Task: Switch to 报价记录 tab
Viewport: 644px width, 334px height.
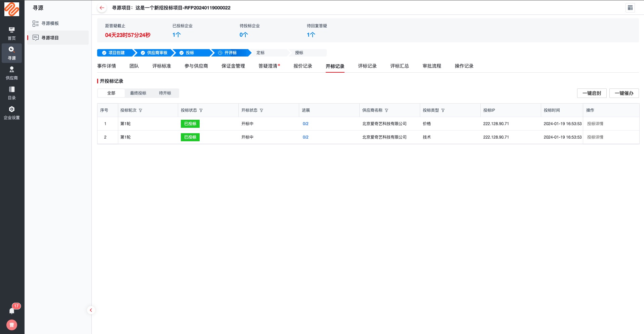Action: [x=303, y=66]
